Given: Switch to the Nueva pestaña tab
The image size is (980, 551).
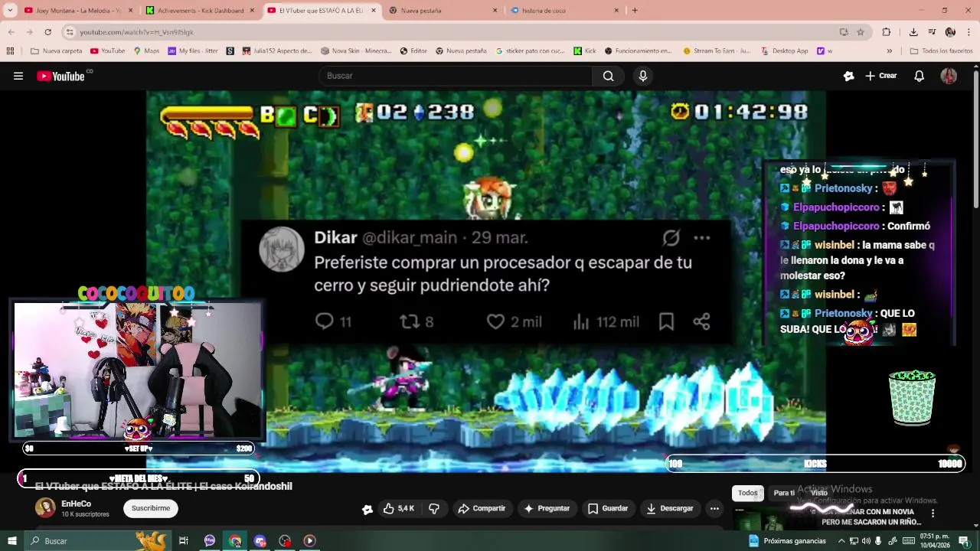Looking at the screenshot, I should pyautogui.click(x=444, y=11).
